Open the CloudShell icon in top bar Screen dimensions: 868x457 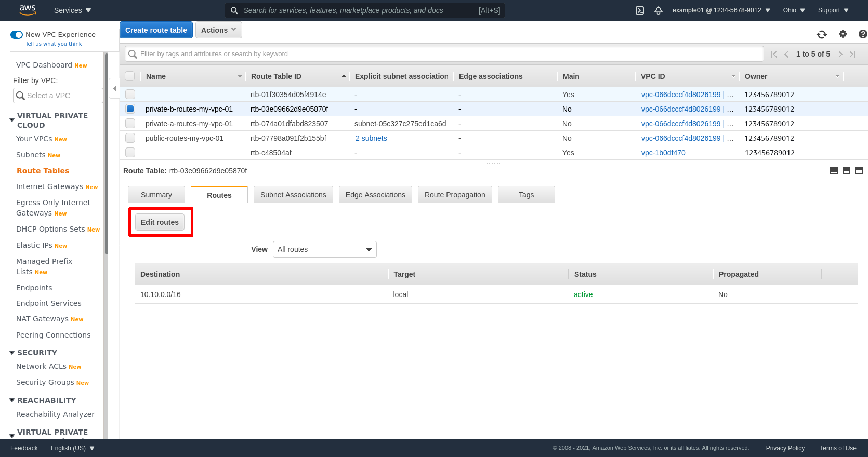(x=640, y=10)
